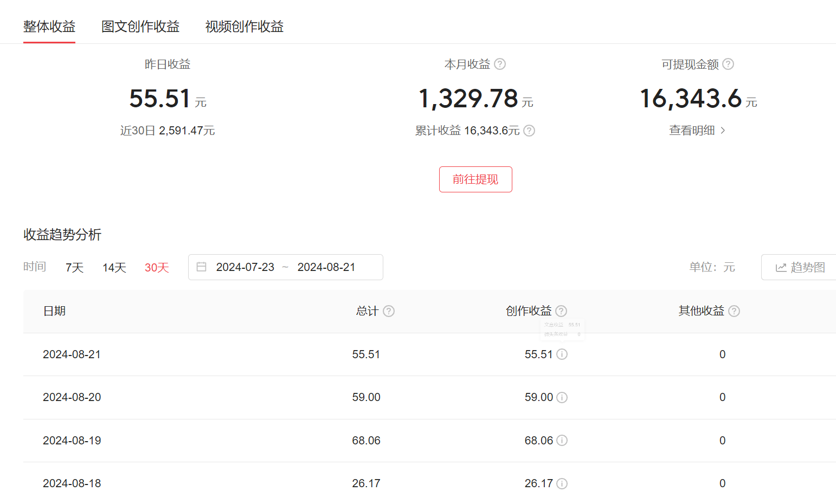Click 总计 value 59.00
The width and height of the screenshot is (836, 504).
(x=366, y=397)
